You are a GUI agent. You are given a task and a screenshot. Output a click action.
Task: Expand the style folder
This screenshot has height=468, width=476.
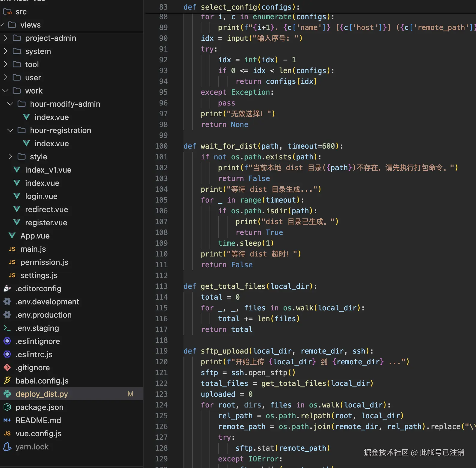[x=10, y=157]
